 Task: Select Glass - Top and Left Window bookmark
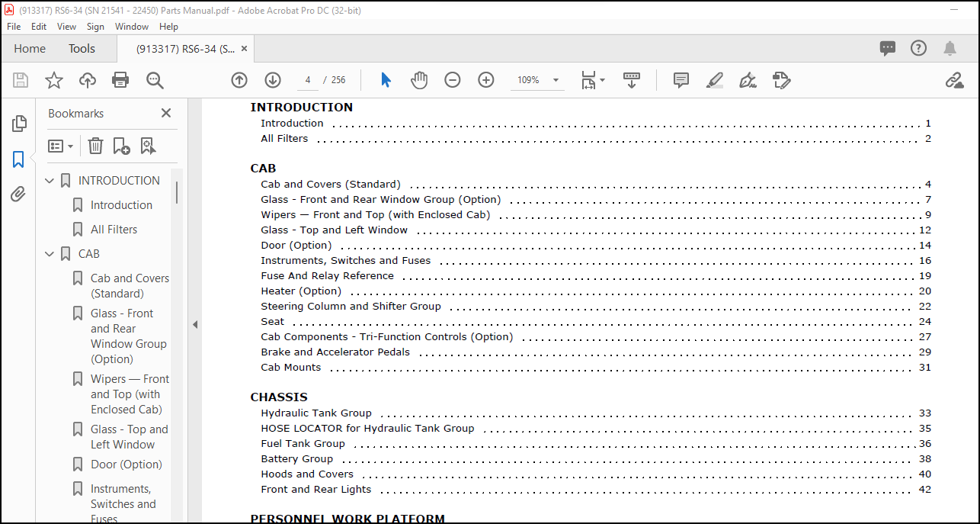(130, 437)
